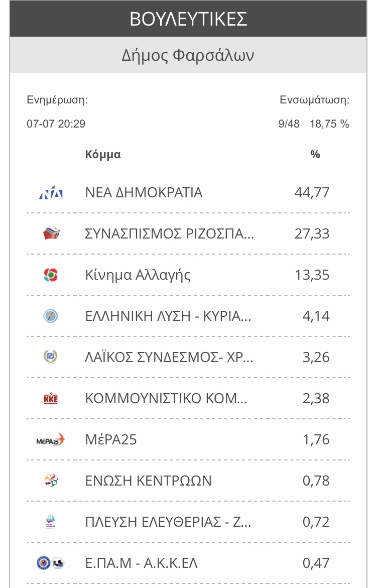Open the ΝΕΑ ΔΗΜΟΚΡΑΤΙΑ party name
Screen dimensions: 375x588
(144, 193)
